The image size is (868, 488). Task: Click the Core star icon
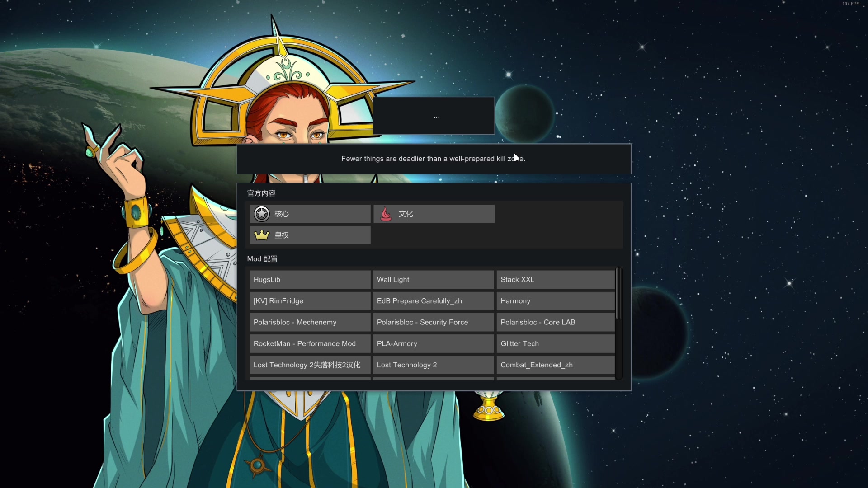(x=262, y=214)
